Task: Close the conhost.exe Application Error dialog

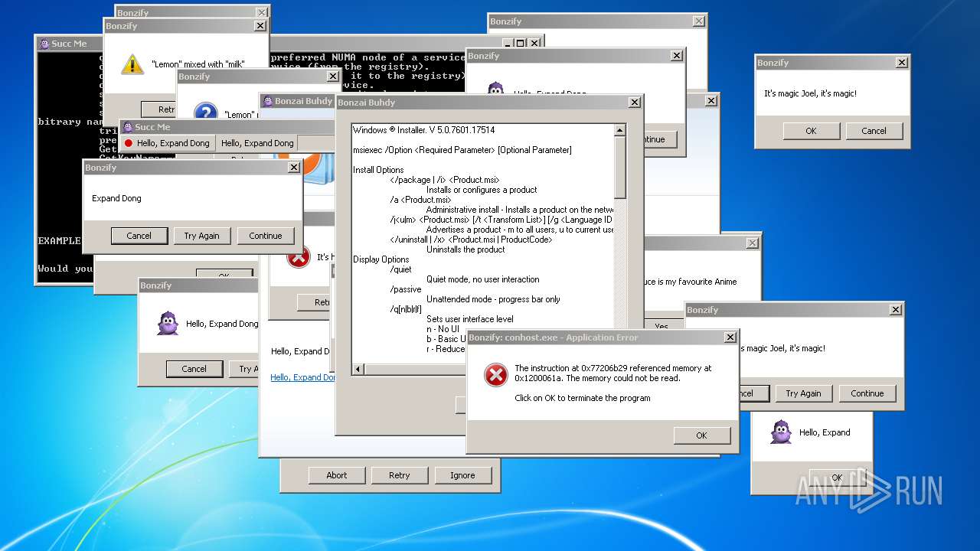Action: pyautogui.click(x=730, y=337)
